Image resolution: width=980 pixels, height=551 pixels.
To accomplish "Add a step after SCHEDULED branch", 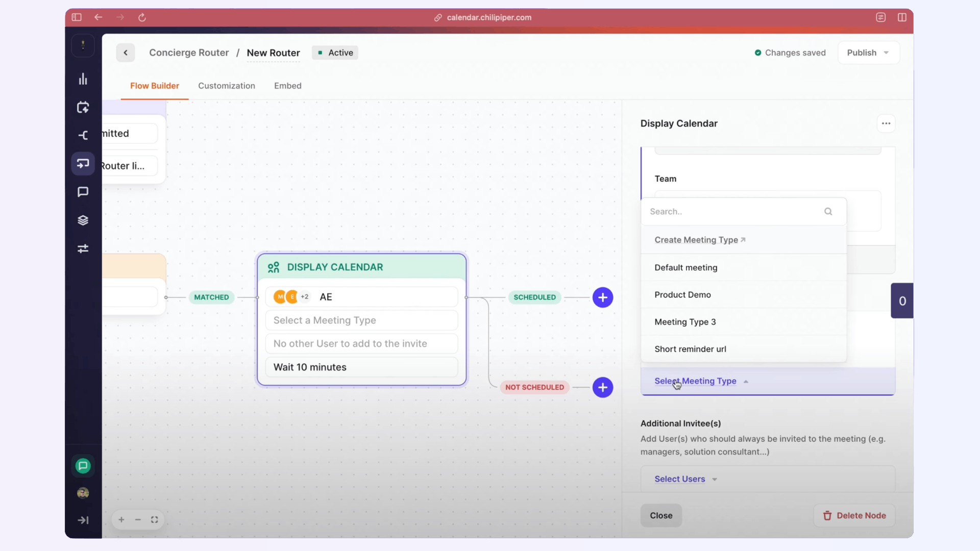I will pos(602,297).
